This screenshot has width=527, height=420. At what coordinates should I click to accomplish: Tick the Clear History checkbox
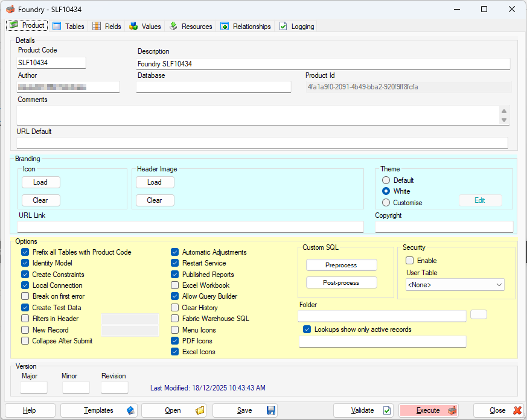coord(175,307)
